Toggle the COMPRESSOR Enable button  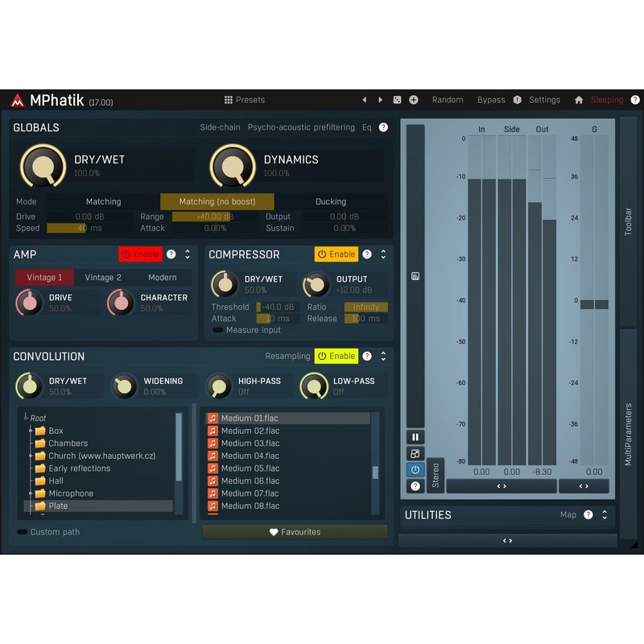[336, 254]
